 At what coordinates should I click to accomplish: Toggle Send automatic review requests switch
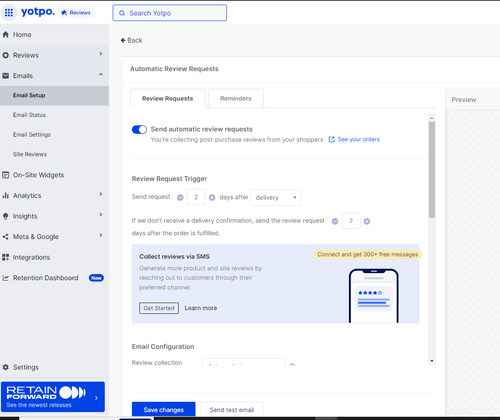[x=139, y=129]
